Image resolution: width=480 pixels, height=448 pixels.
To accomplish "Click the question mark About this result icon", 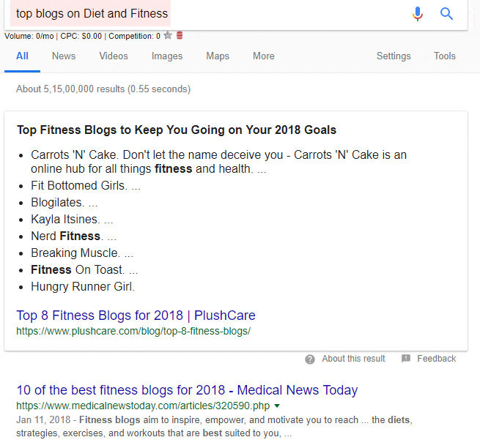I will pos(310,359).
